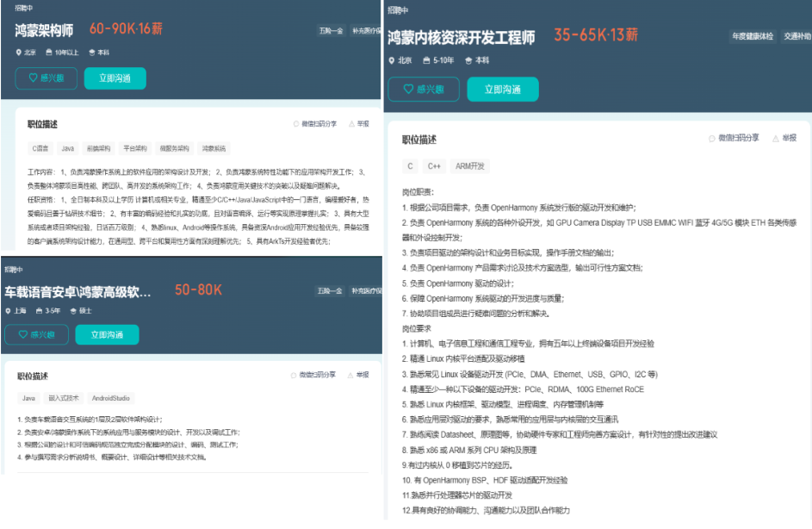Image resolution: width=812 pixels, height=529 pixels.
Task: Click C++ skill tag
Action: [x=434, y=166]
